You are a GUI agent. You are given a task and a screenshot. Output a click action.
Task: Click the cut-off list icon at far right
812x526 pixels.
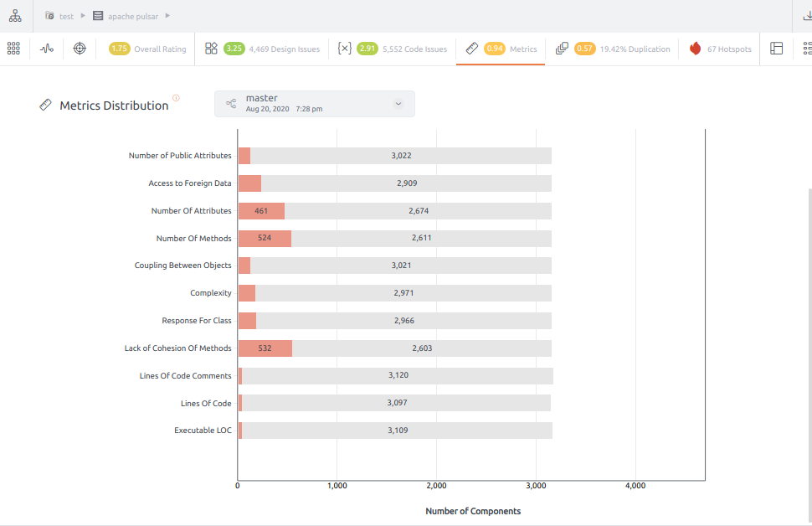click(807, 49)
